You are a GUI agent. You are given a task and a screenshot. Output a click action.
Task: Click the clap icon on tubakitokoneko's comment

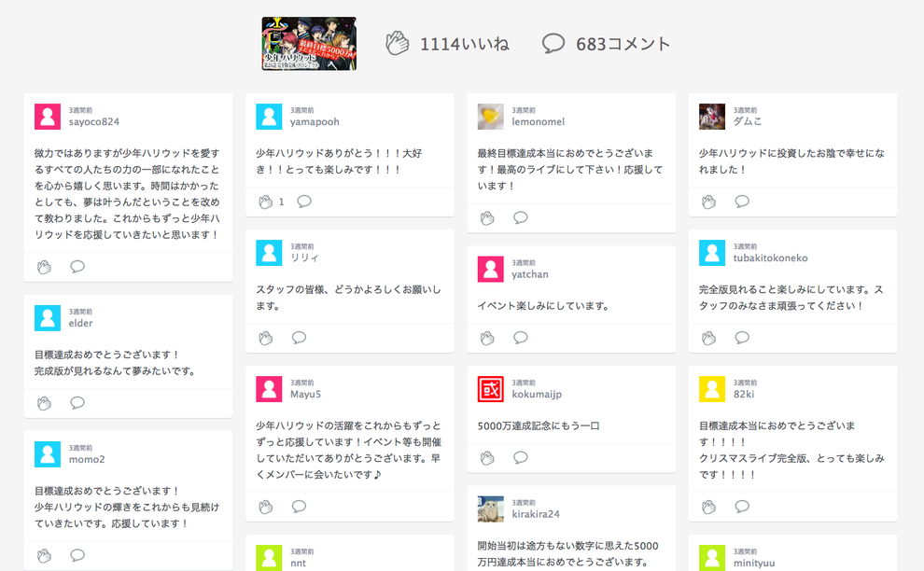pyautogui.click(x=708, y=338)
